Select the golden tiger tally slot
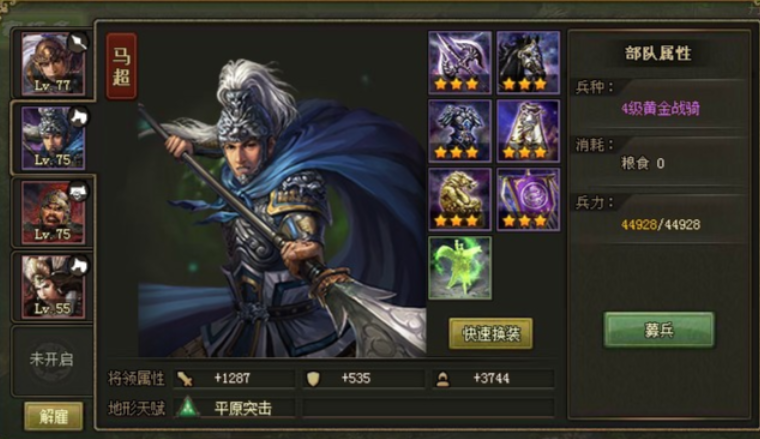The width and height of the screenshot is (760, 439). click(x=459, y=199)
